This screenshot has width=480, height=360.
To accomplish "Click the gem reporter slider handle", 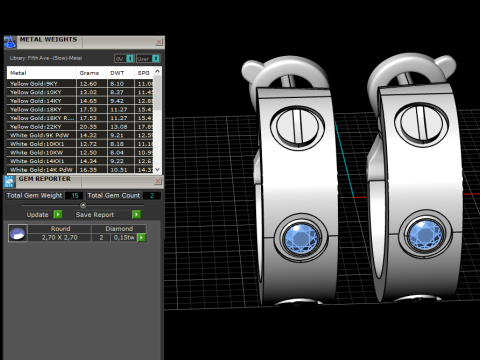I will 83,205.
